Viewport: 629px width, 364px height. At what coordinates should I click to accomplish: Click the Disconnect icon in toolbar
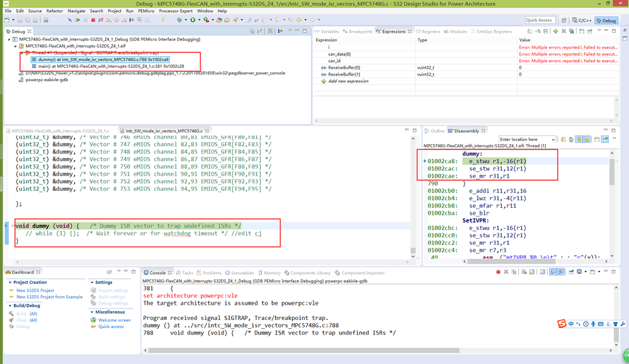(100, 20)
